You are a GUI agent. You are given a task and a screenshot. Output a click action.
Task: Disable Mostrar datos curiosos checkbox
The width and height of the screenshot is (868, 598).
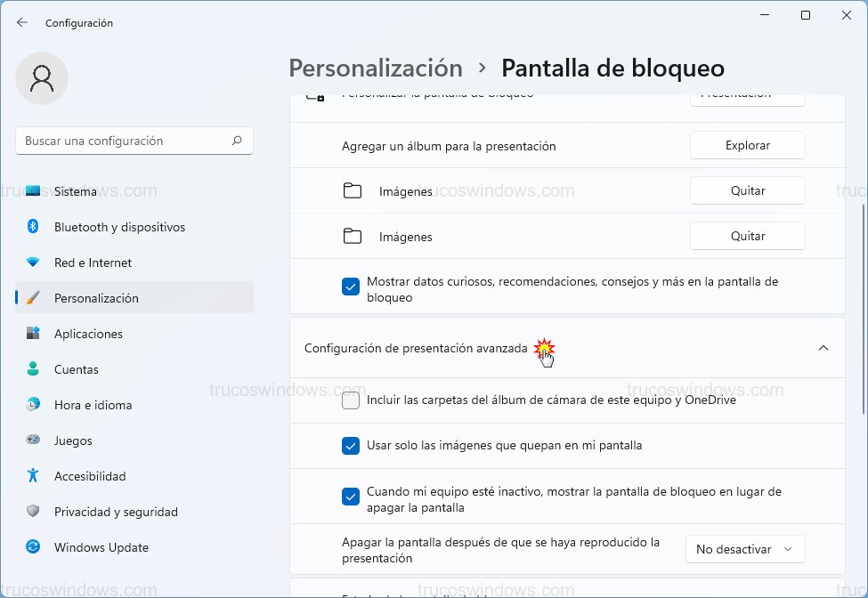[x=351, y=287]
